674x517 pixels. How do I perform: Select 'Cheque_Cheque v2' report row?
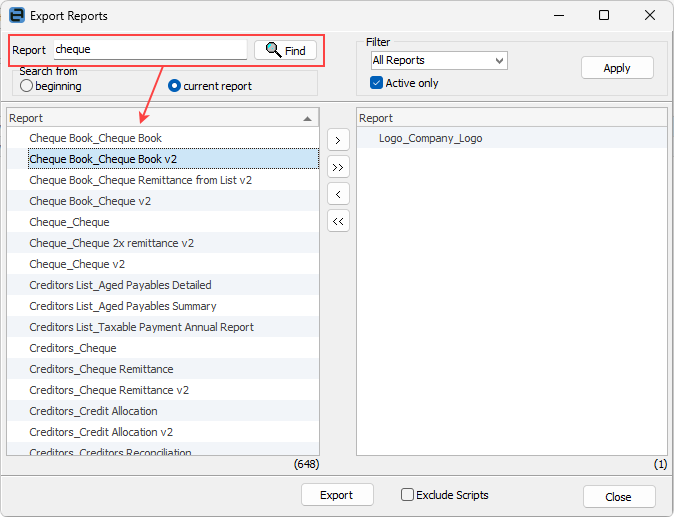click(162, 264)
